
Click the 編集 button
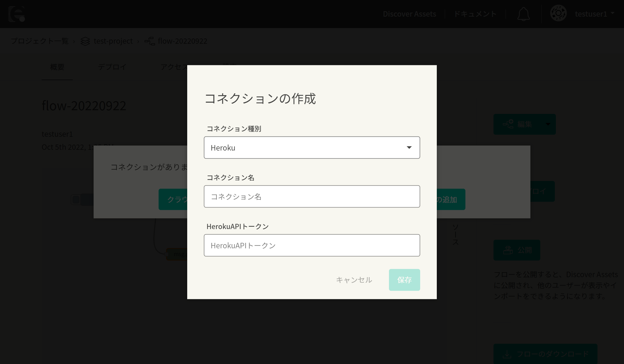coord(517,124)
